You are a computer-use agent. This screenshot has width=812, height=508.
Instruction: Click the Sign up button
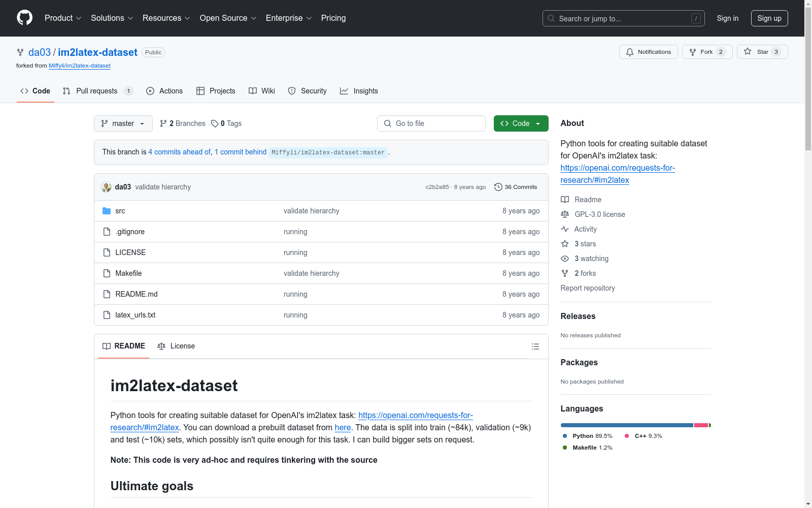(769, 18)
